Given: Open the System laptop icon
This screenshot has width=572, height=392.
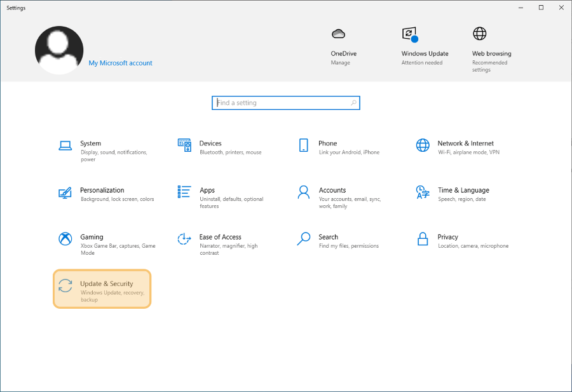Looking at the screenshot, I should [65, 145].
